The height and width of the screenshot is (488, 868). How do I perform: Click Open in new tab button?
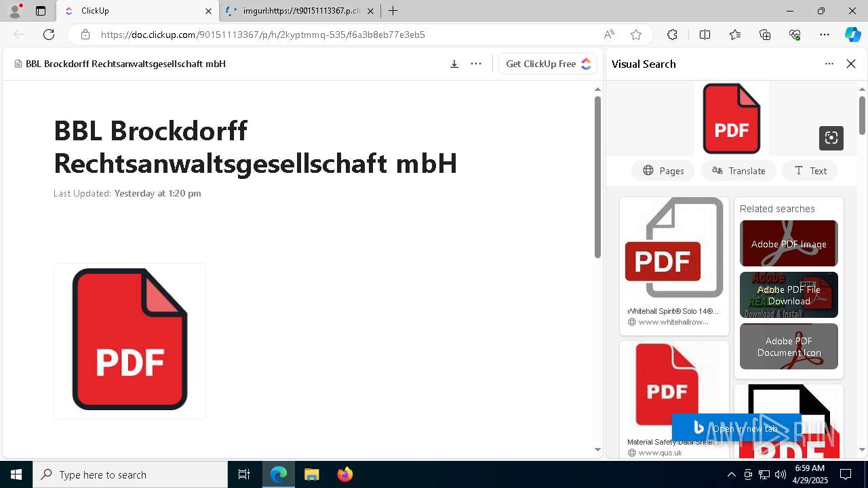point(736,428)
